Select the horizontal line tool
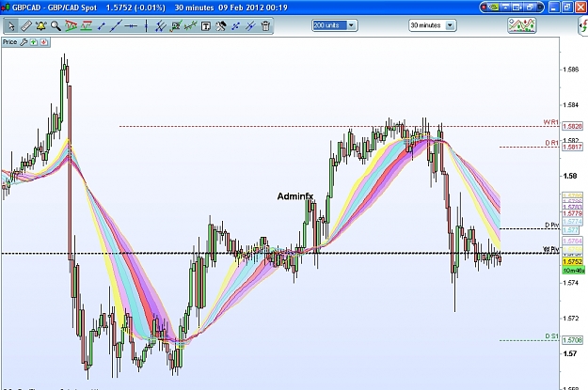588x390 pixels. click(131, 26)
